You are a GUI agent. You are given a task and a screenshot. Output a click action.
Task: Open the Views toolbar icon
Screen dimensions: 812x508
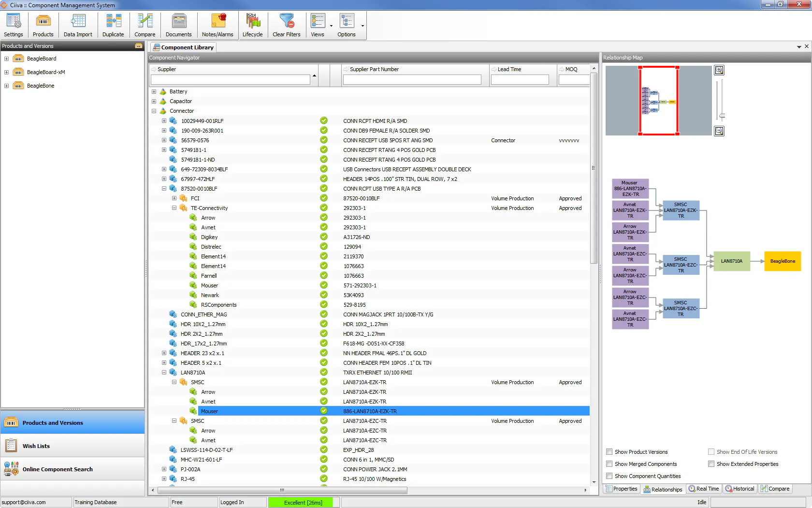point(318,25)
